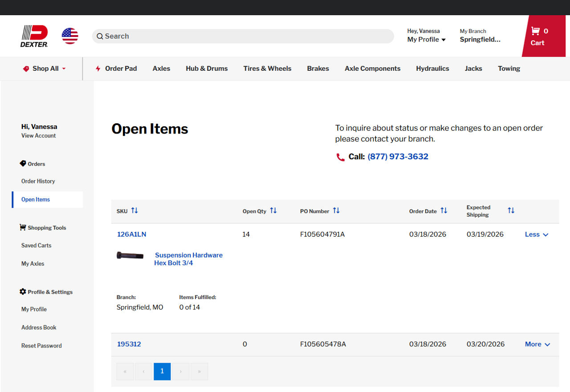Click the Profile & Settings gear icon
This screenshot has height=392, width=570.
point(23,292)
